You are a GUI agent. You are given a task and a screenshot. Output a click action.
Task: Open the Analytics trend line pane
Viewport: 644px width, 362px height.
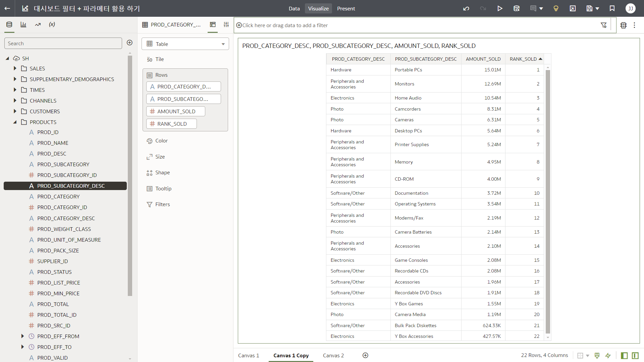point(38,24)
